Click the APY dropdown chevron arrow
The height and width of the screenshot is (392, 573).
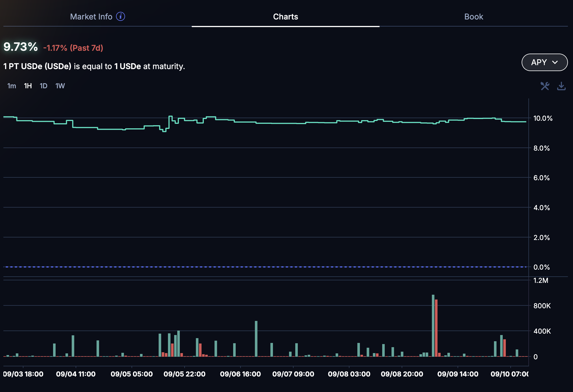tap(555, 62)
